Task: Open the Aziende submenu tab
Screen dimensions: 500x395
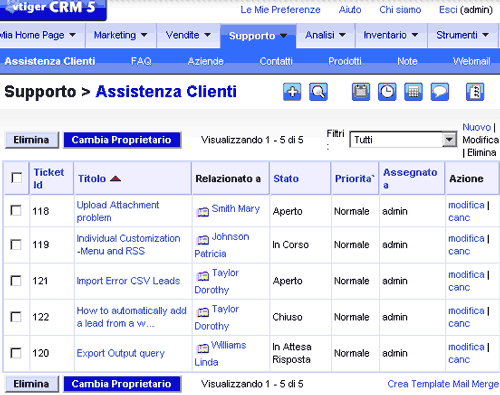Action: click(206, 61)
